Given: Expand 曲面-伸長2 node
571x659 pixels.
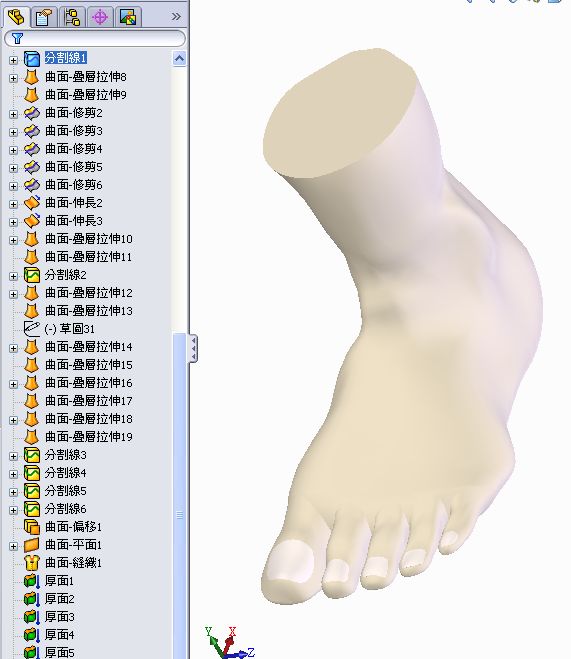Looking at the screenshot, I should (x=13, y=204).
